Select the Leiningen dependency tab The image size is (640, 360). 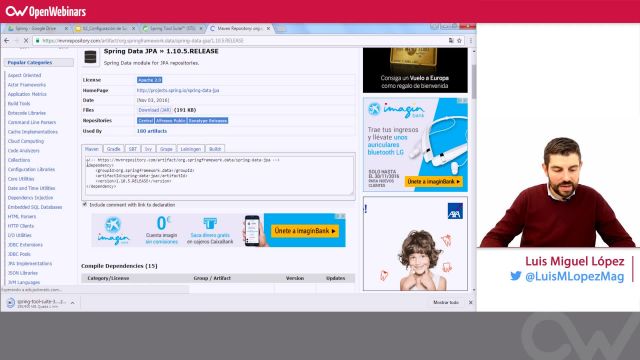tap(191, 149)
